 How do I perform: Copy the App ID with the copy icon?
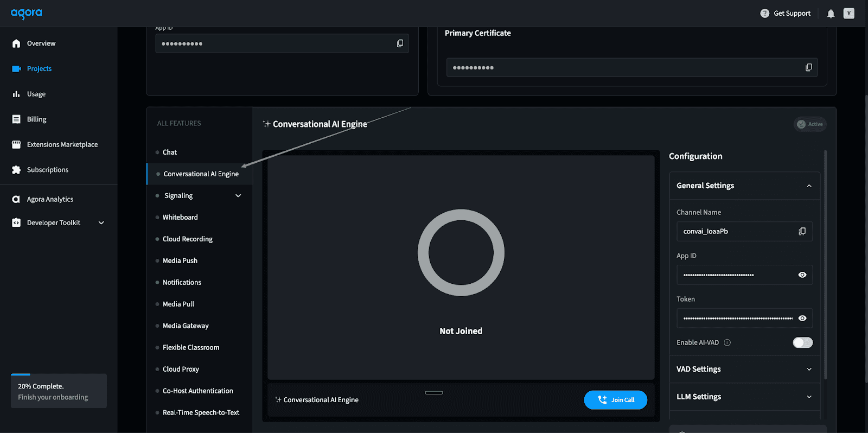[400, 43]
